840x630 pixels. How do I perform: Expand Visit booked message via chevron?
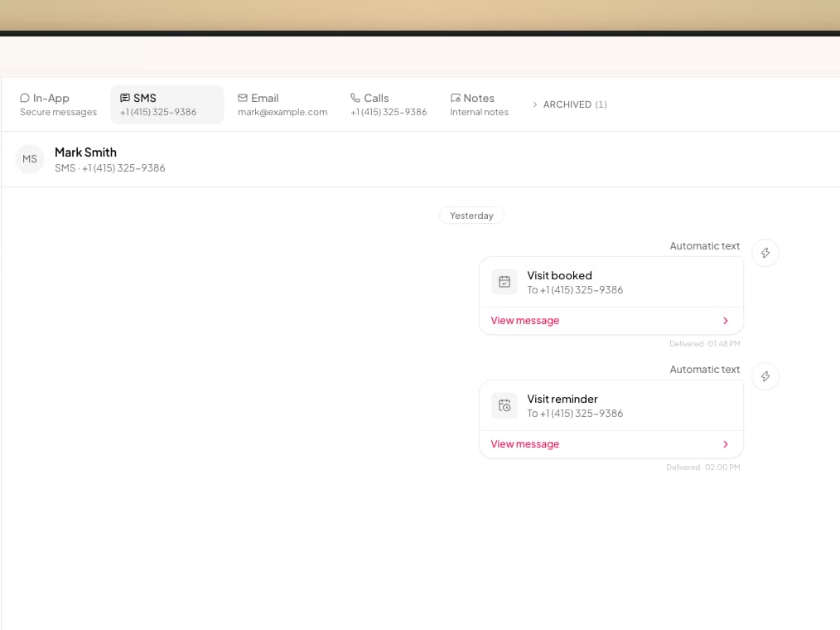click(x=726, y=321)
